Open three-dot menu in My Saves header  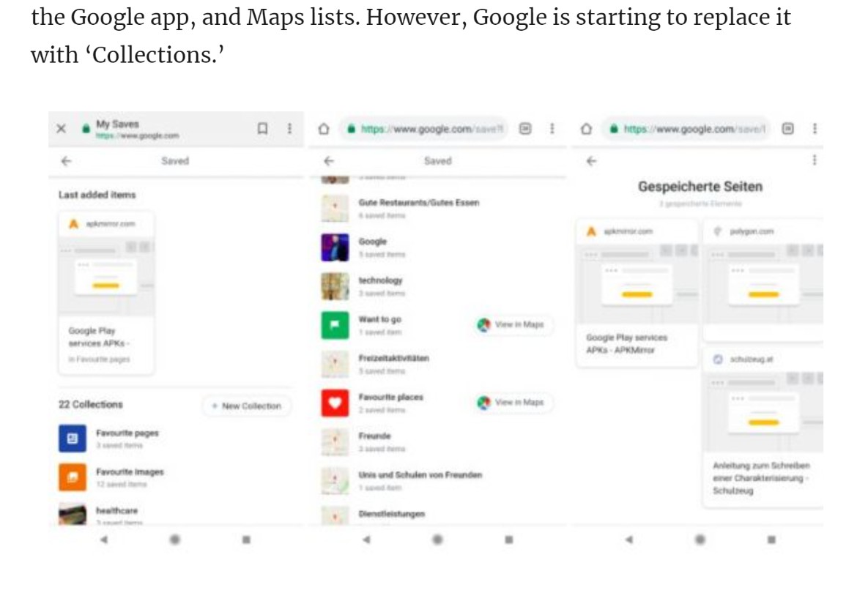pos(289,129)
